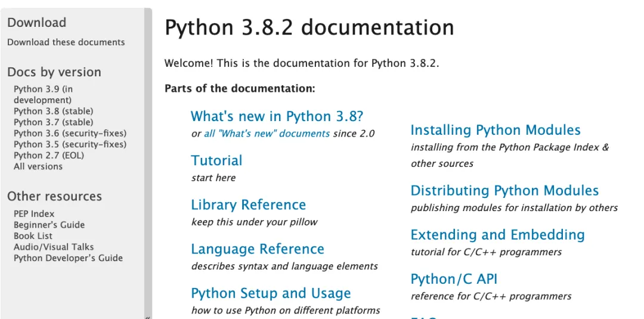Go to Python 3.9 in-development docs
This screenshot has height=319, width=644.
(43, 94)
